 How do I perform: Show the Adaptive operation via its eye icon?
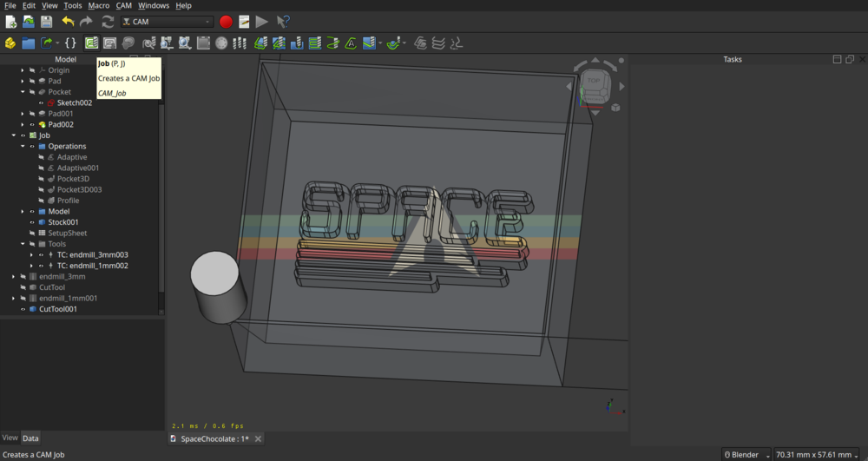(41, 157)
